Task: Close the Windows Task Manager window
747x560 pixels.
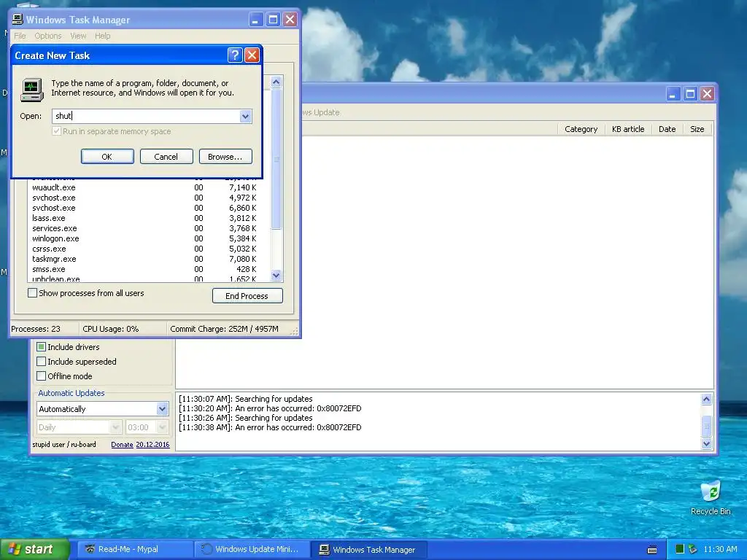Action: click(290, 20)
